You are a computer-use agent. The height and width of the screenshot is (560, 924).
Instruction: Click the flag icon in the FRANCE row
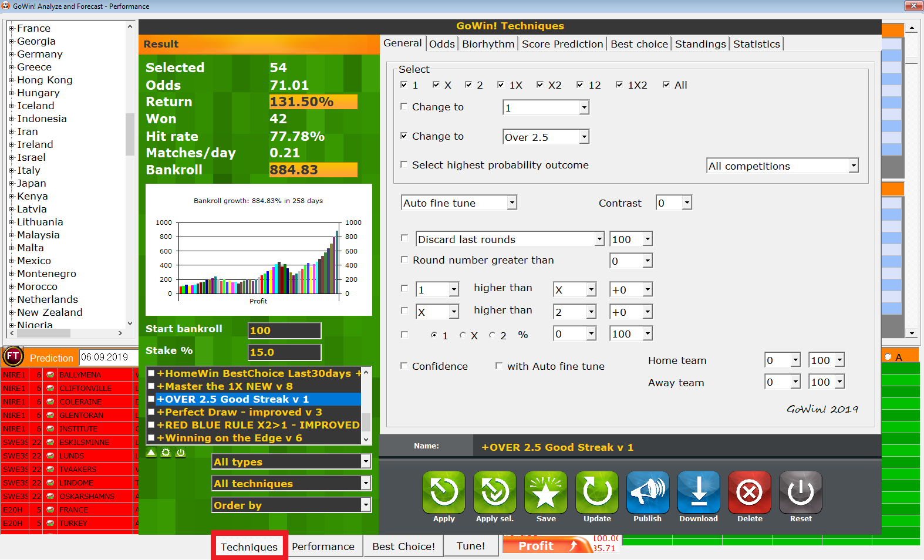point(50,510)
